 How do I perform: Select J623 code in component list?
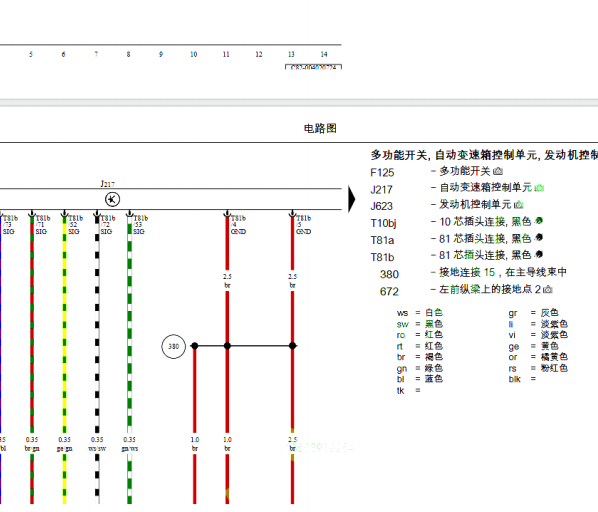pos(381,206)
